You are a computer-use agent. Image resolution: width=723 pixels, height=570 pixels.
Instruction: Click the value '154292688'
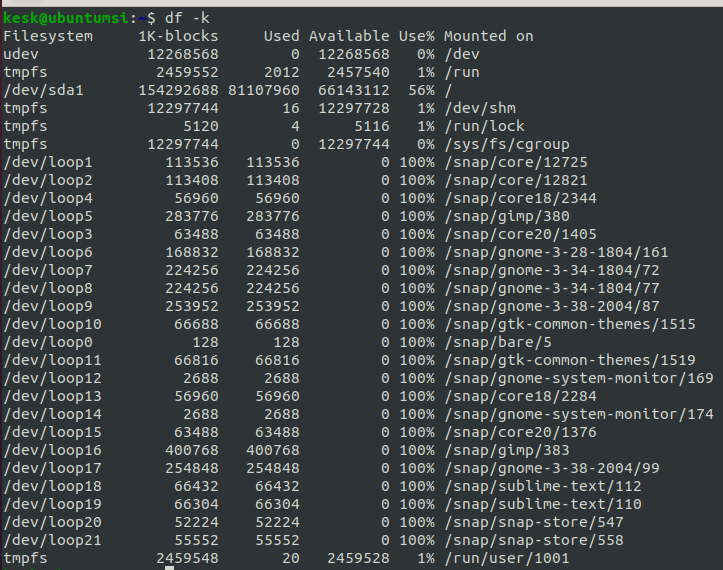click(178, 90)
